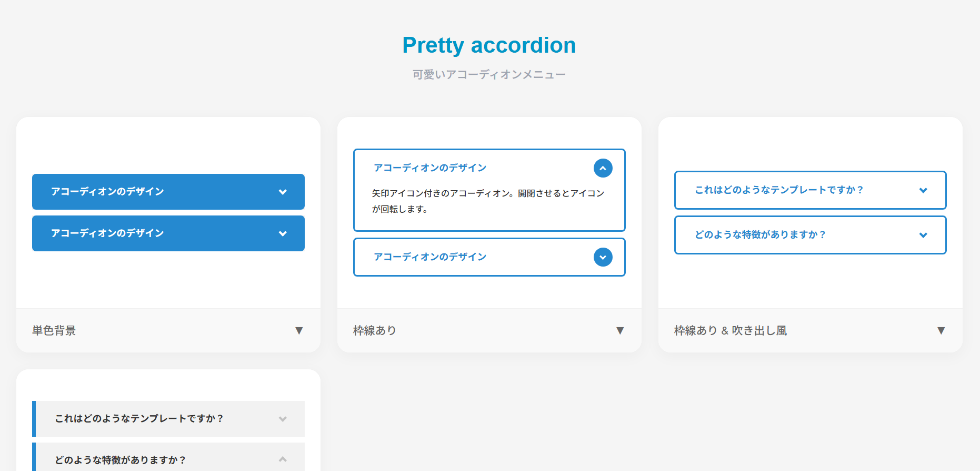Click the gray up chevron on どのような特徴がありますか？

(x=284, y=459)
